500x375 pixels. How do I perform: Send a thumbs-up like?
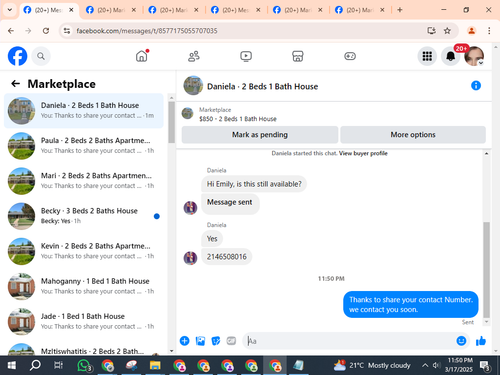coord(481,341)
